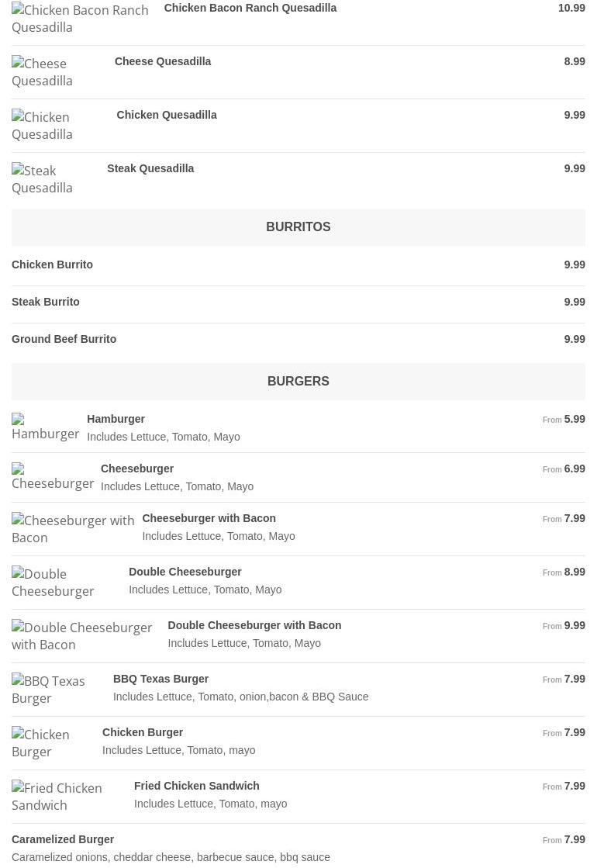This screenshot has width=597, height=868.
Task: Click the BURRITOS section header
Action: [x=298, y=227]
